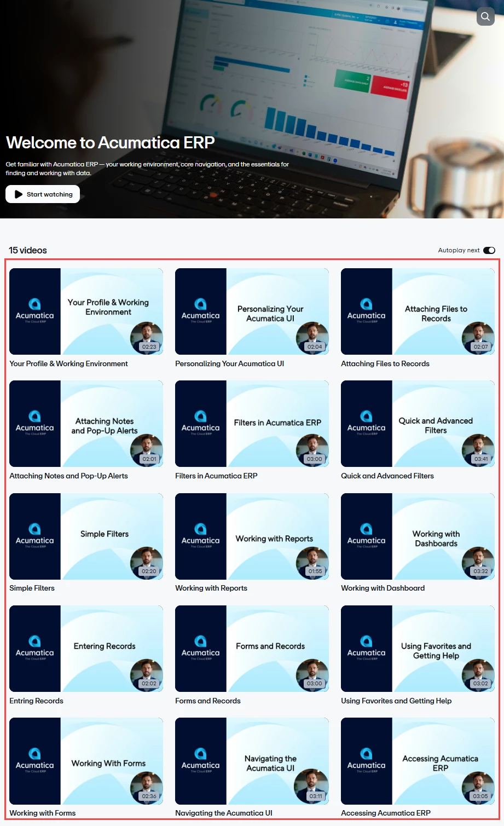Click the Attaching Files to Records title link
Screen dimensions: 504x826
tap(385, 363)
